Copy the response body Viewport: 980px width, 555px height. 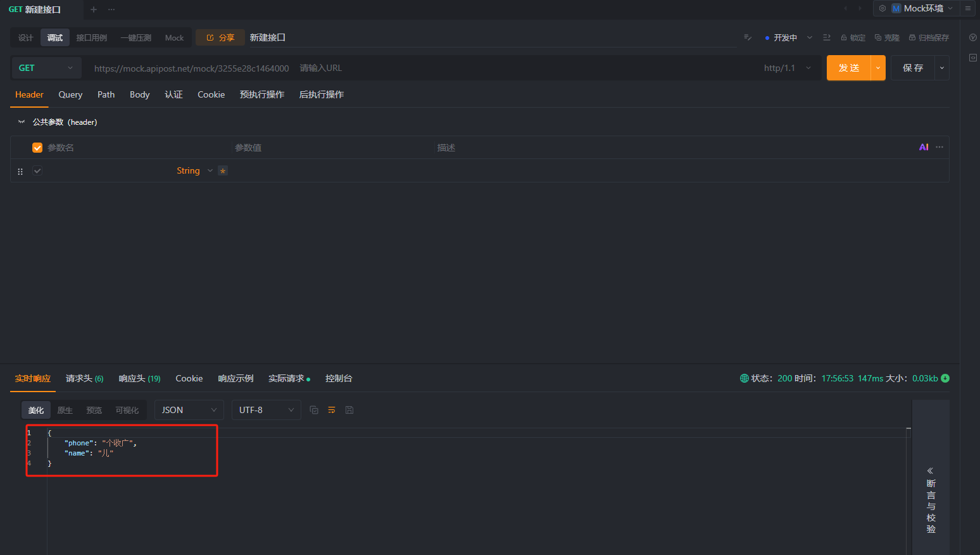(x=314, y=410)
